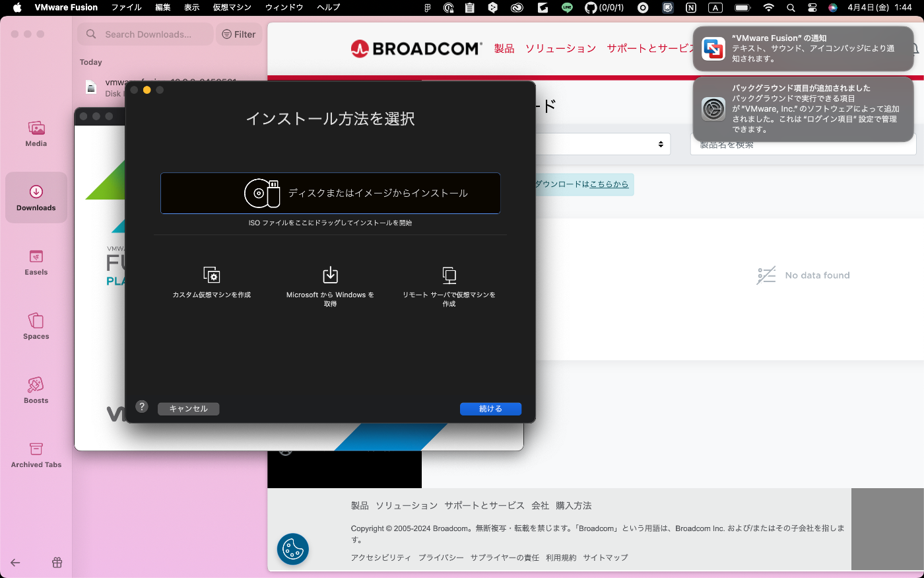924x578 pixels.
Task: Open the ウィンドウ menu
Action: (284, 7)
